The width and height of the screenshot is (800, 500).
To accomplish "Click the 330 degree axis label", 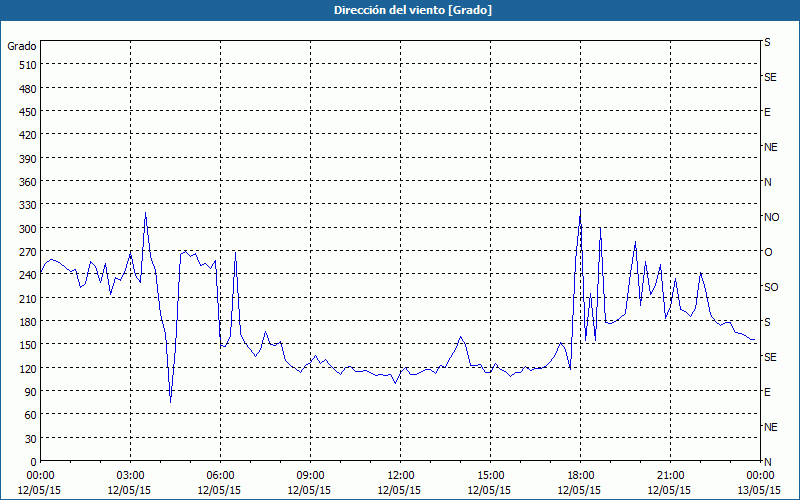I will 28,205.
